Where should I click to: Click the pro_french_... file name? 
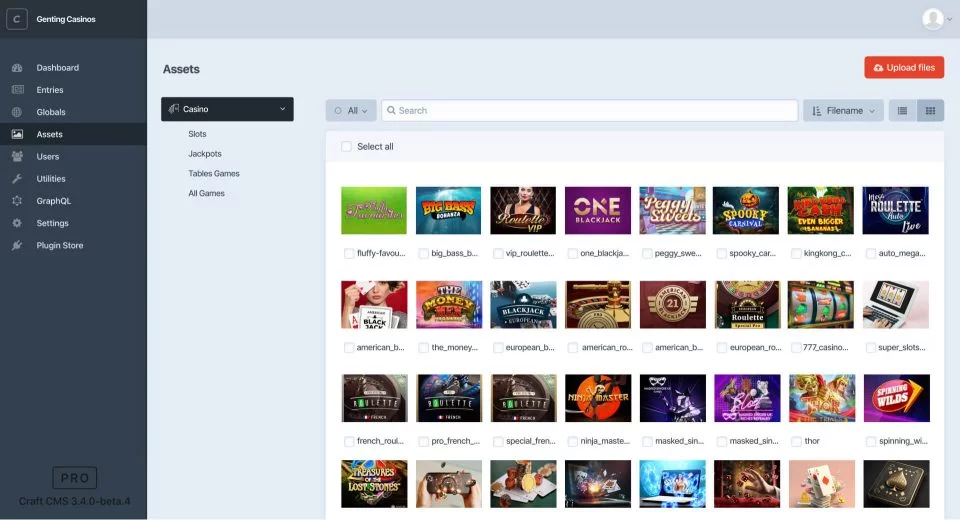456,441
